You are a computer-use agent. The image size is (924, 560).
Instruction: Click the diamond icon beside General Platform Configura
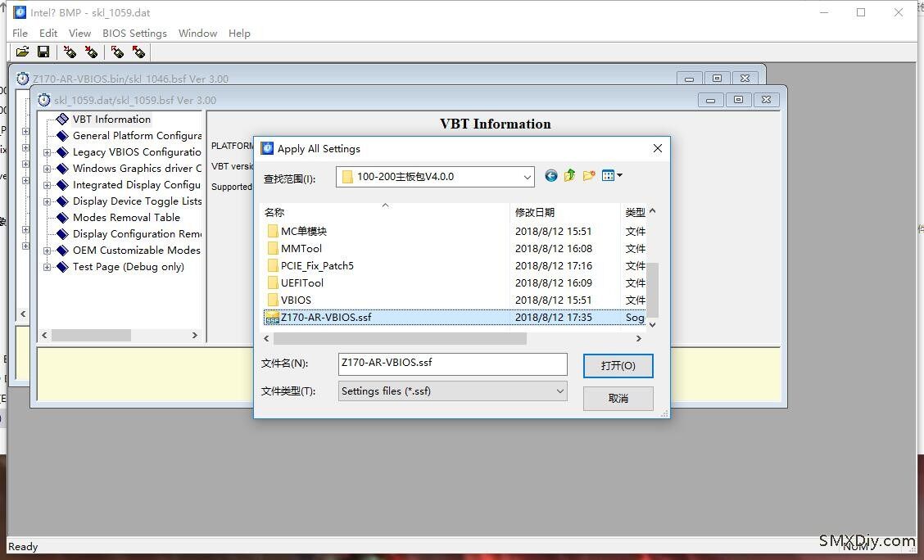[x=62, y=135]
